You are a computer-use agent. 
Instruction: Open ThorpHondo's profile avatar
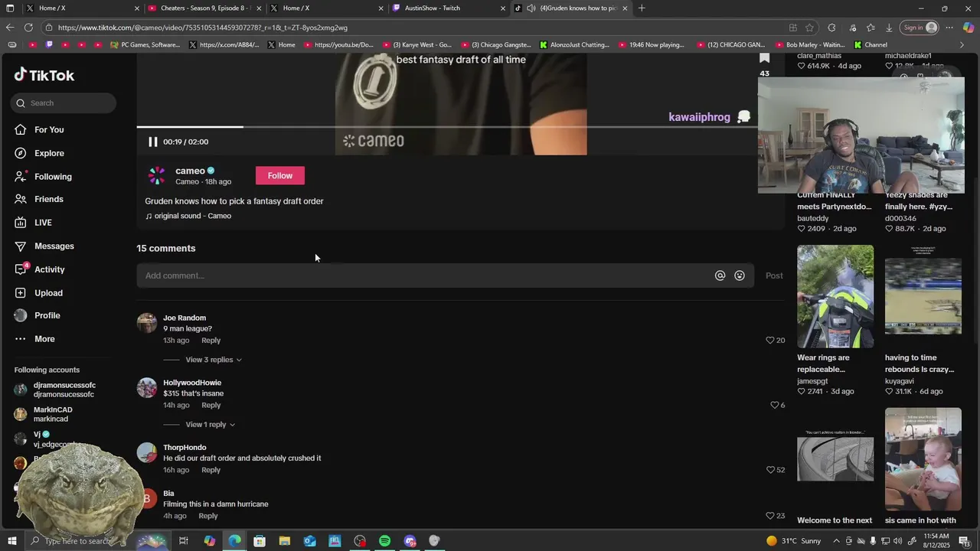tap(147, 452)
